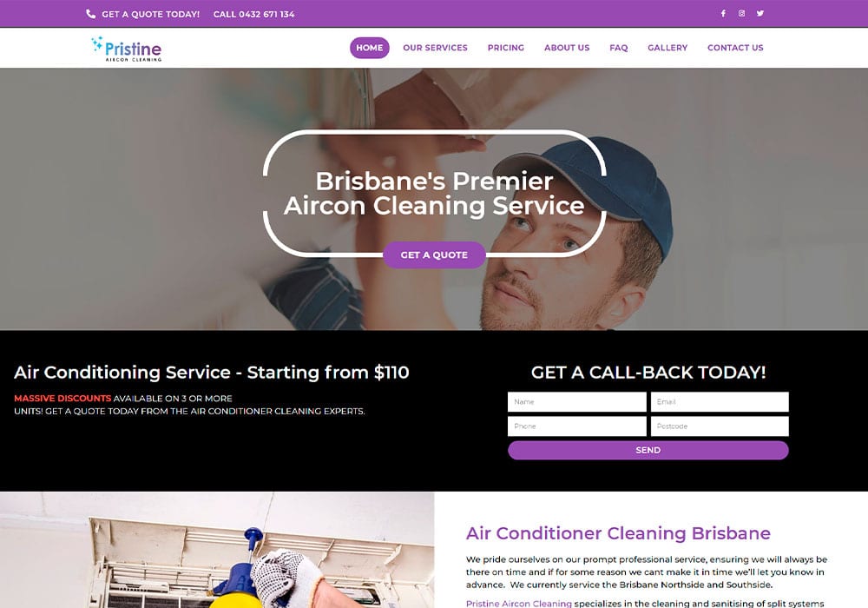Focus the Name input field
Viewport: 868px width, 608px height.
pyautogui.click(x=577, y=402)
